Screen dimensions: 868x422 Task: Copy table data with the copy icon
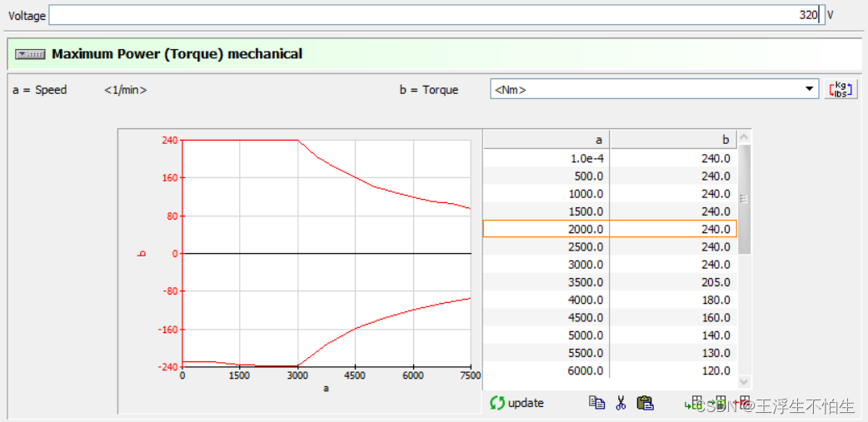[596, 403]
